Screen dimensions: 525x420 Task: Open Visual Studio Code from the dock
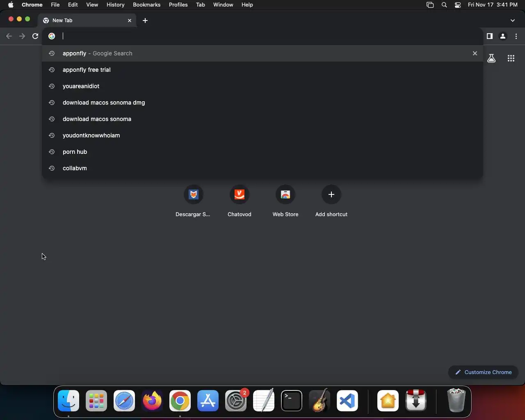(347, 401)
